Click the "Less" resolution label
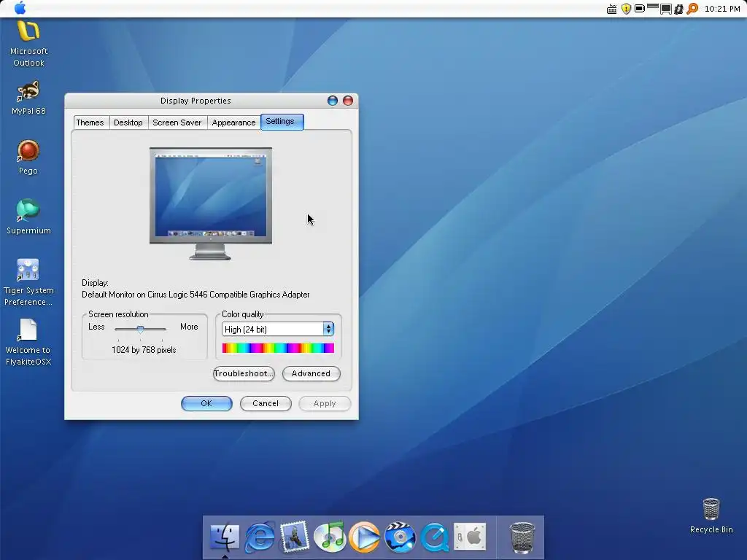 click(96, 327)
